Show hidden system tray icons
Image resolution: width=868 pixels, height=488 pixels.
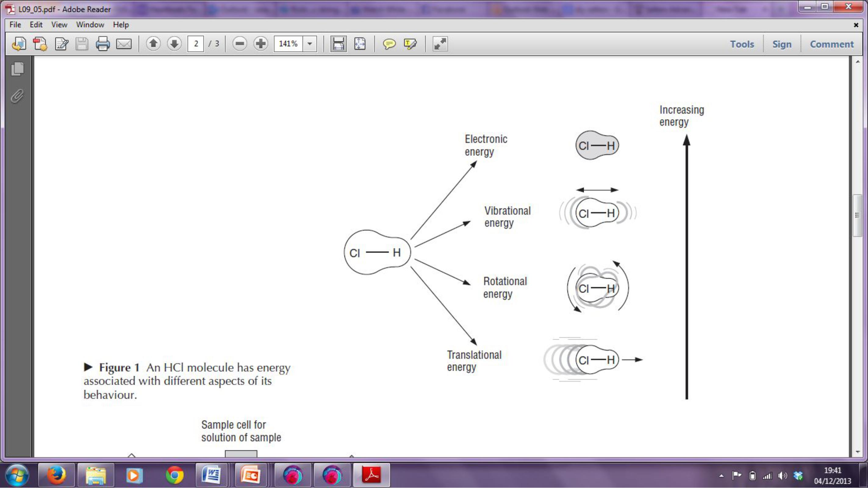tap(721, 476)
